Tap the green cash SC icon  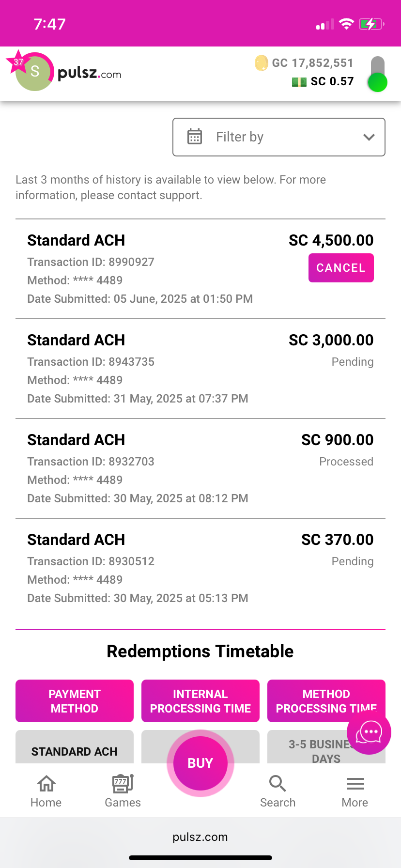(x=299, y=82)
